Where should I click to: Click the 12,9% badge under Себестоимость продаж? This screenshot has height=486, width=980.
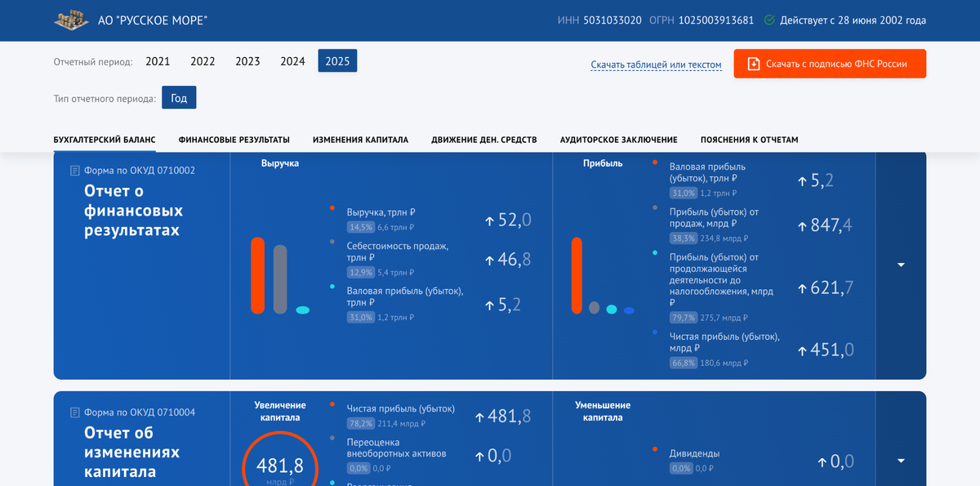point(360,272)
